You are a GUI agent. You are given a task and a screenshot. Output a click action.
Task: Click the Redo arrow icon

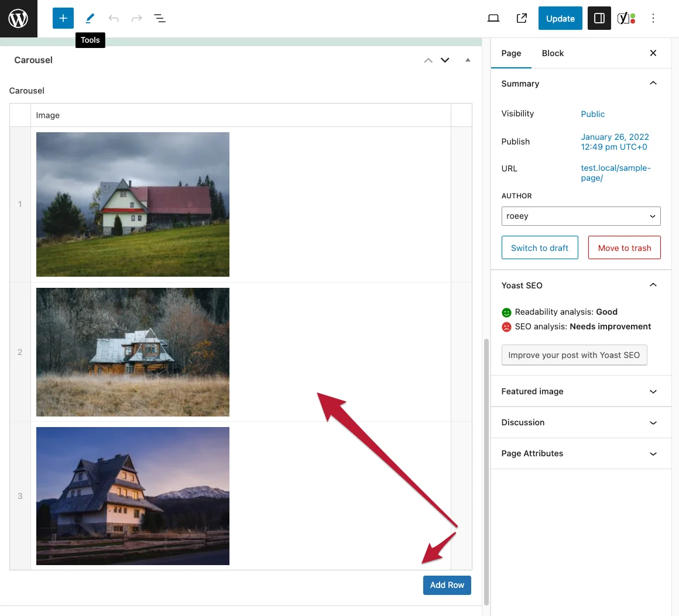[136, 18]
